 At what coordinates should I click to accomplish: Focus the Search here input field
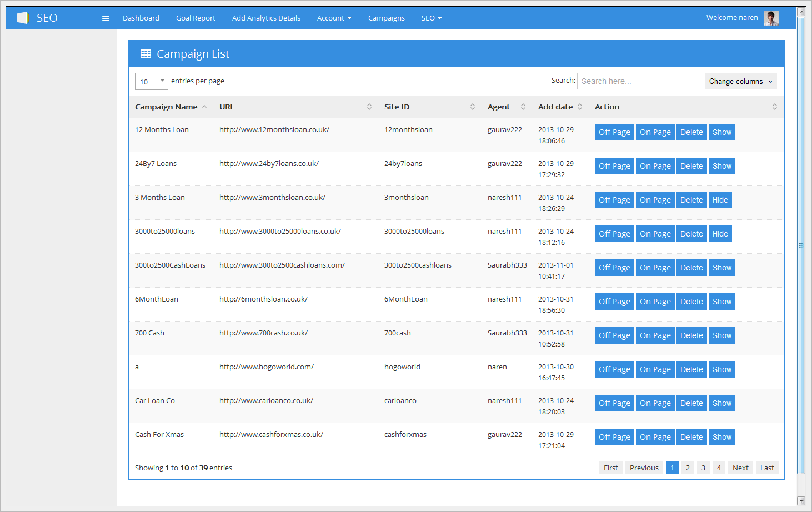(638, 81)
